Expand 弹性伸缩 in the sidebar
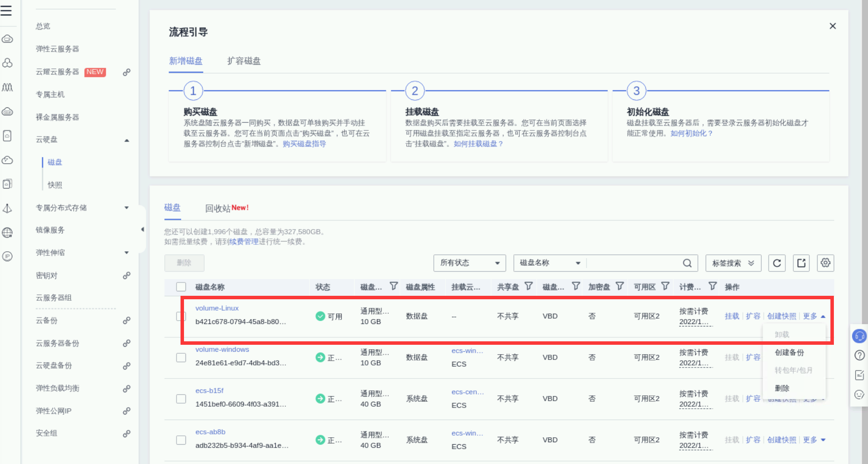Image resolution: width=868 pixels, height=464 pixels. coord(127,253)
